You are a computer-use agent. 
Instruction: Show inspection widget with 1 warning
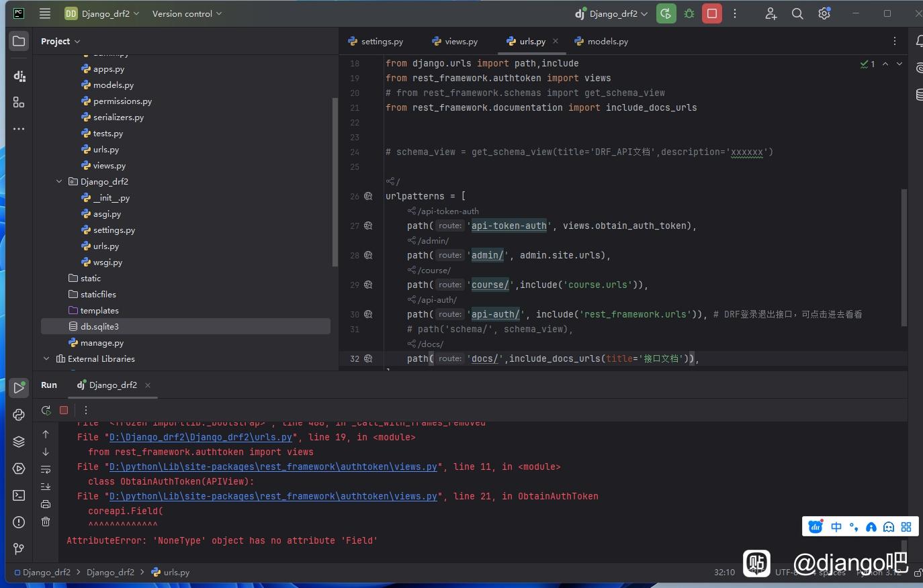(x=867, y=64)
